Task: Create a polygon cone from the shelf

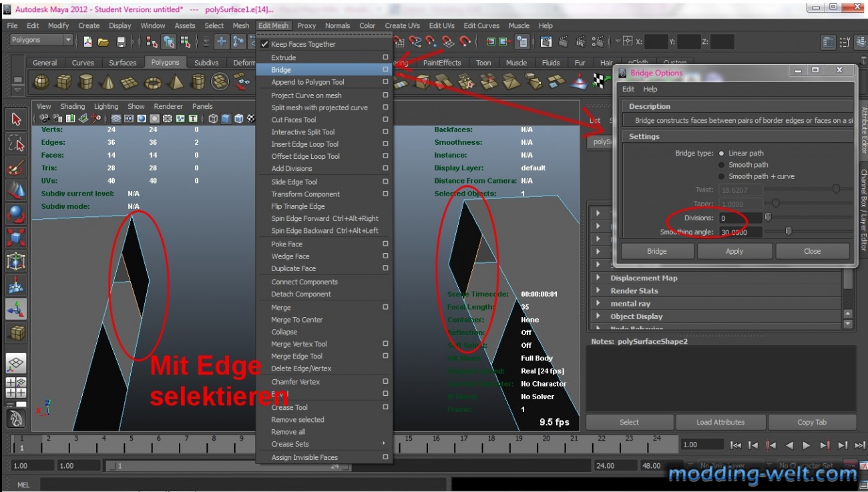Action: coord(107,82)
